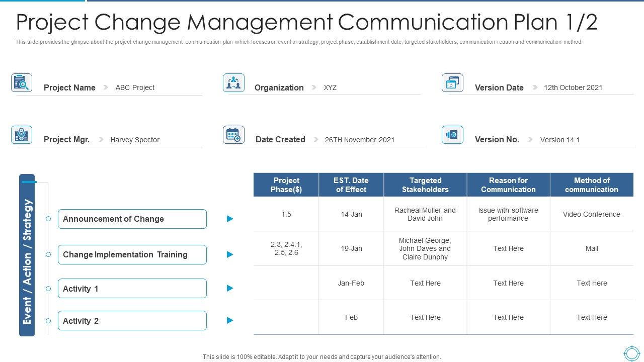The image size is (644, 362).
Task: Click the Project Mgr. icon
Action: pos(22,135)
